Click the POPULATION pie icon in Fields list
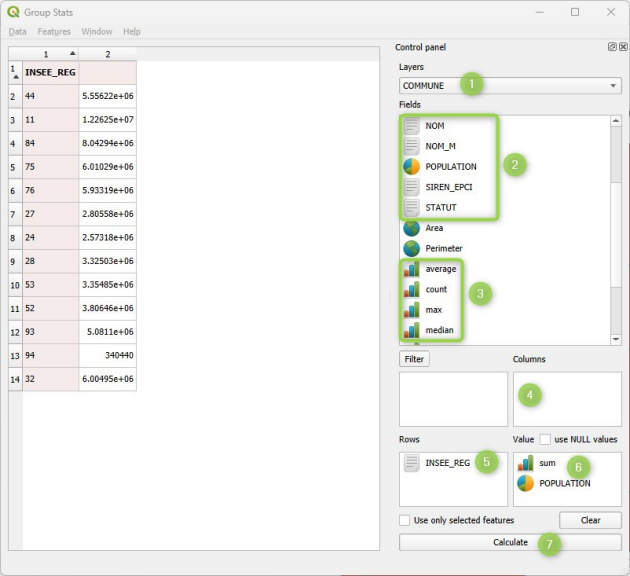This screenshot has height=576, width=630. pos(411,167)
